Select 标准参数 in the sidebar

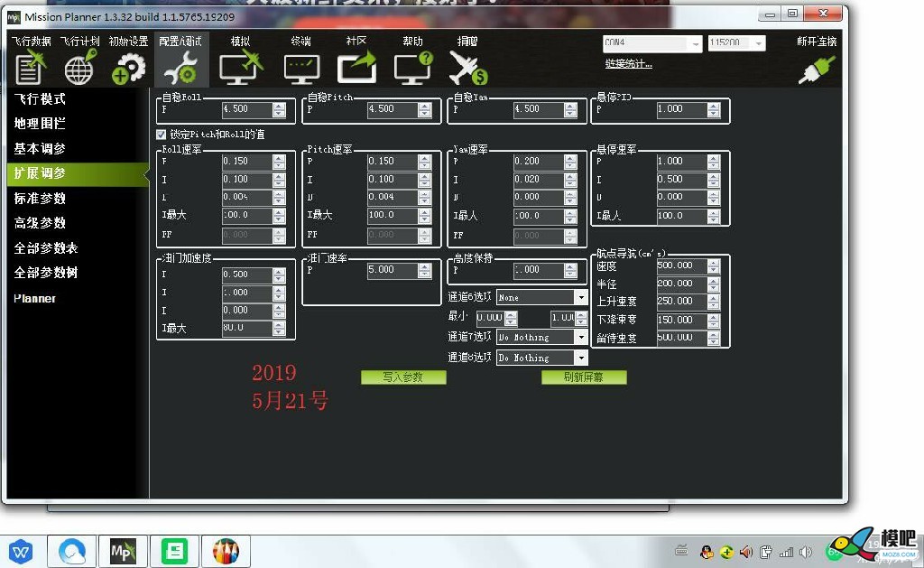[40, 198]
